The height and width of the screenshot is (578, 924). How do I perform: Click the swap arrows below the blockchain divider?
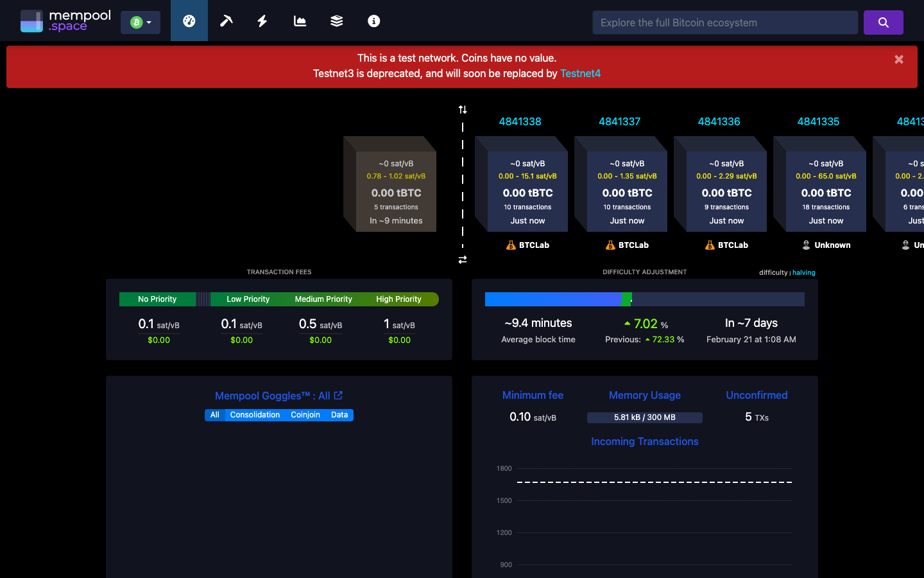[x=463, y=259]
